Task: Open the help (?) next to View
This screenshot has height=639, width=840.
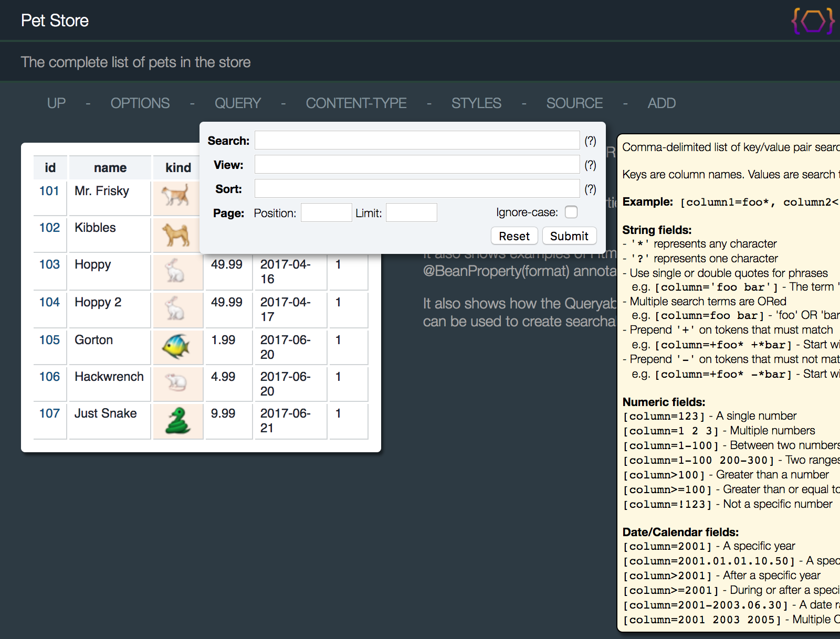Action: (591, 165)
